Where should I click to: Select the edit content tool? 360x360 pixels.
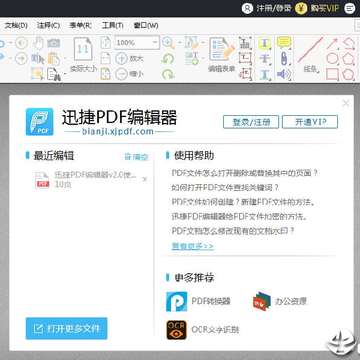pos(191,43)
